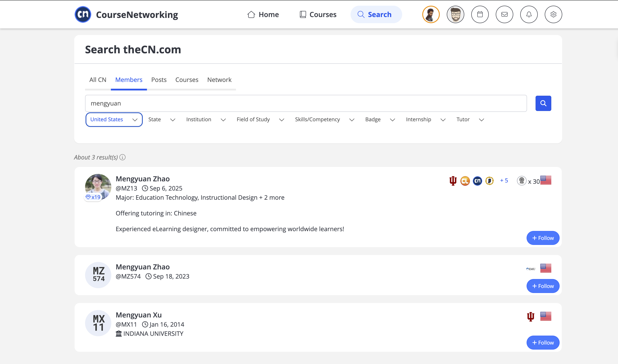The image size is (618, 364).
Task: Click the US flag on MZ13 card
Action: (x=546, y=180)
